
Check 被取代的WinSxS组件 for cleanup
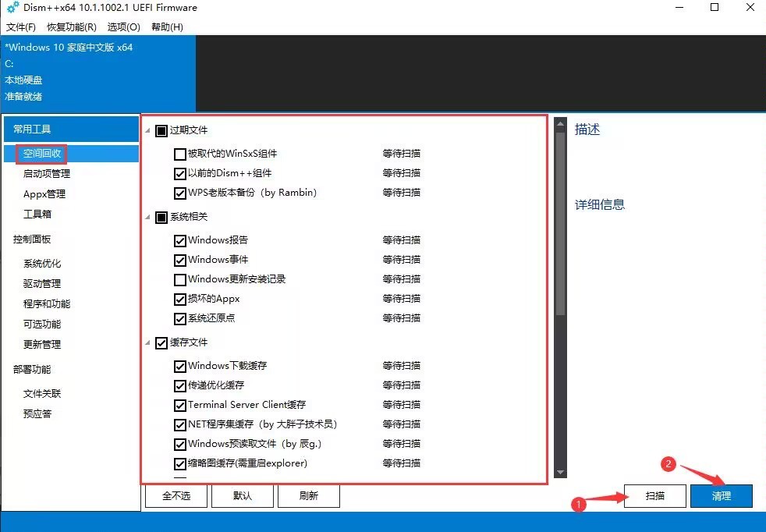179,154
